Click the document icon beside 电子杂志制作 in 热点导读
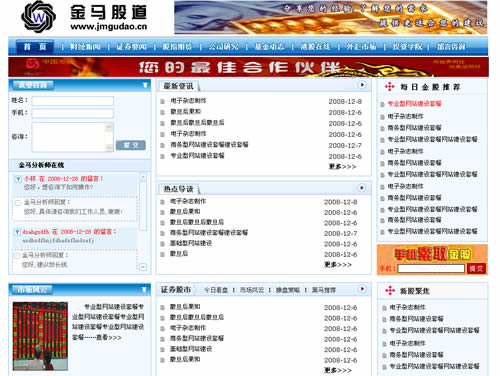500x376 pixels. pyautogui.click(x=163, y=202)
